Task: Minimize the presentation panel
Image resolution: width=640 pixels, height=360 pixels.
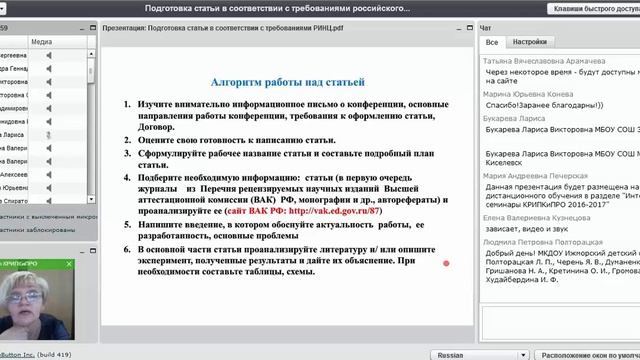Action: click(x=459, y=29)
